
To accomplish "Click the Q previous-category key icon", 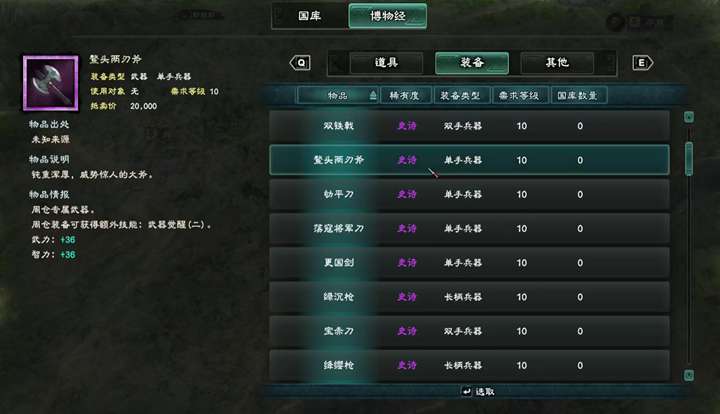I will pyautogui.click(x=300, y=63).
